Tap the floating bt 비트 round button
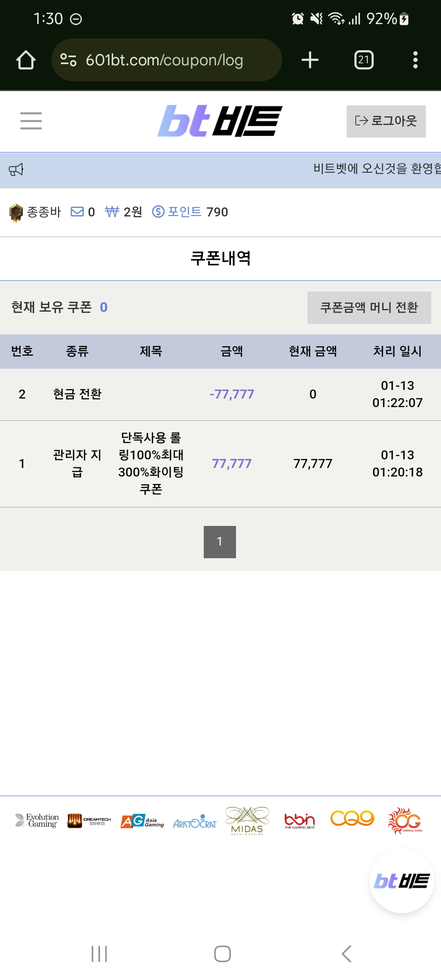Screen dimensions: 441x980 (x=402, y=881)
